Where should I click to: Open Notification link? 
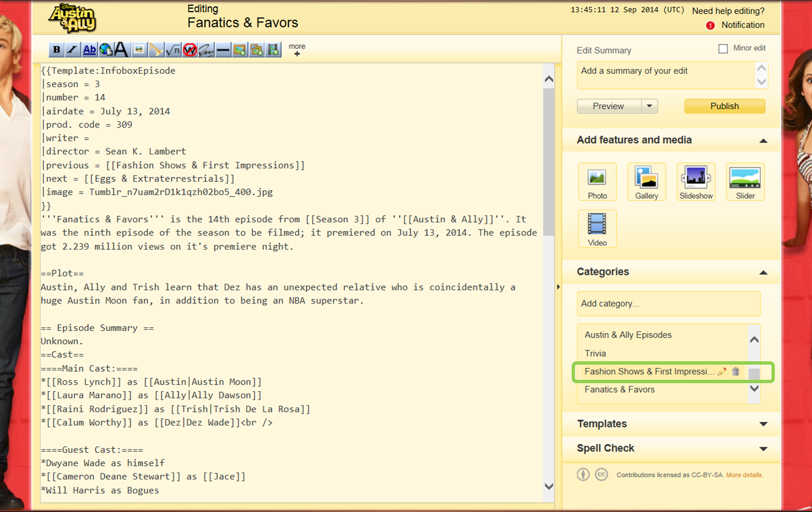point(743,25)
